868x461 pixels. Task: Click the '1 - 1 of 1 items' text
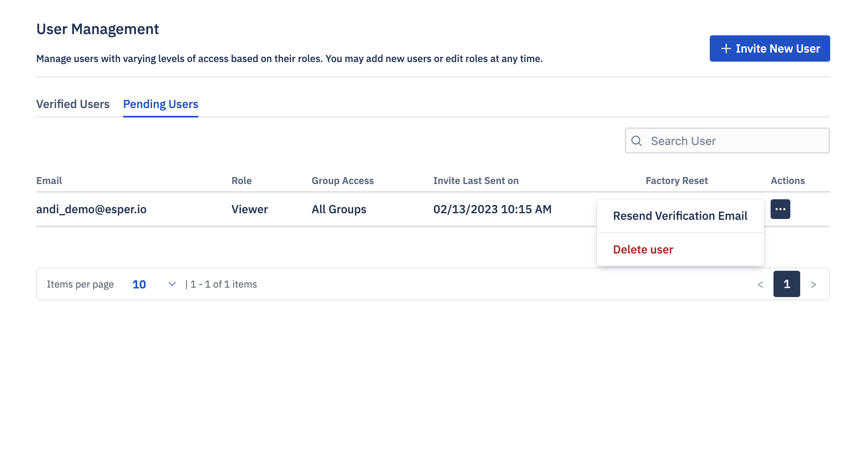224,284
